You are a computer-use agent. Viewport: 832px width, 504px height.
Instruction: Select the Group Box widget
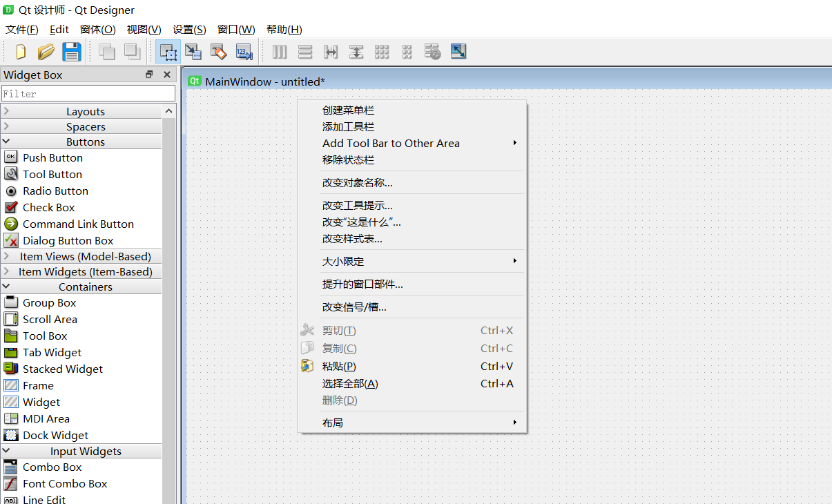coord(49,302)
